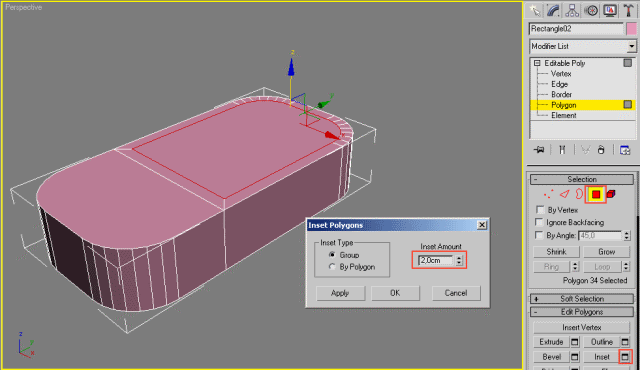Select Element sub-object cube icon

click(x=611, y=194)
